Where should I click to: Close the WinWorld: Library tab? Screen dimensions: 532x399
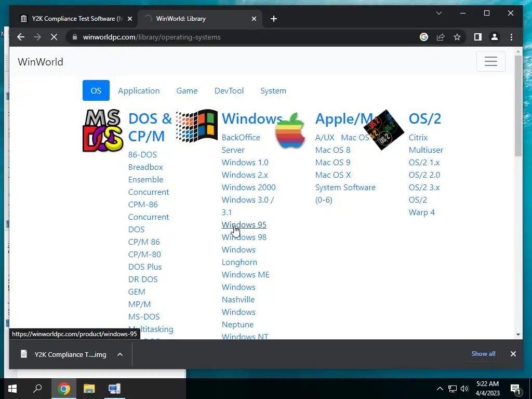(x=254, y=19)
